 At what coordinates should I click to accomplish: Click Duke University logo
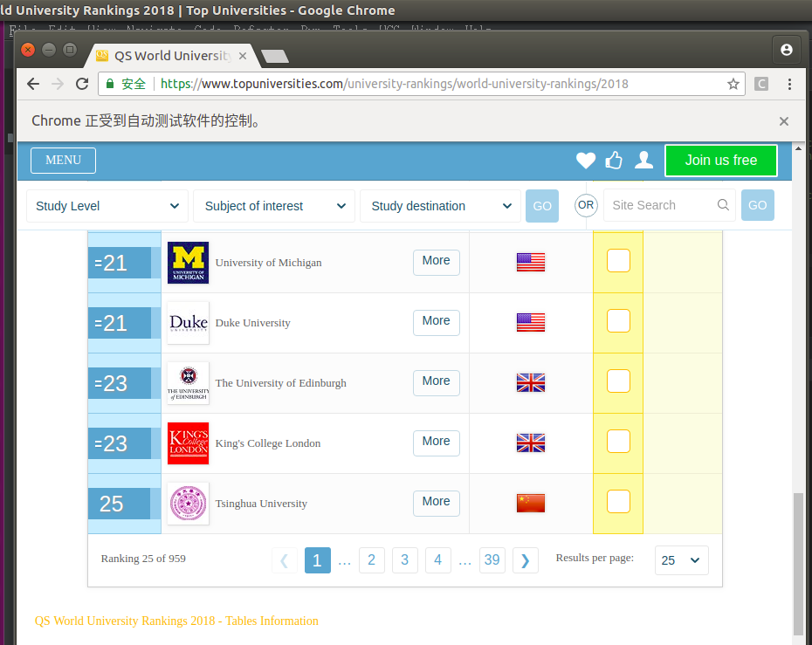(x=188, y=323)
